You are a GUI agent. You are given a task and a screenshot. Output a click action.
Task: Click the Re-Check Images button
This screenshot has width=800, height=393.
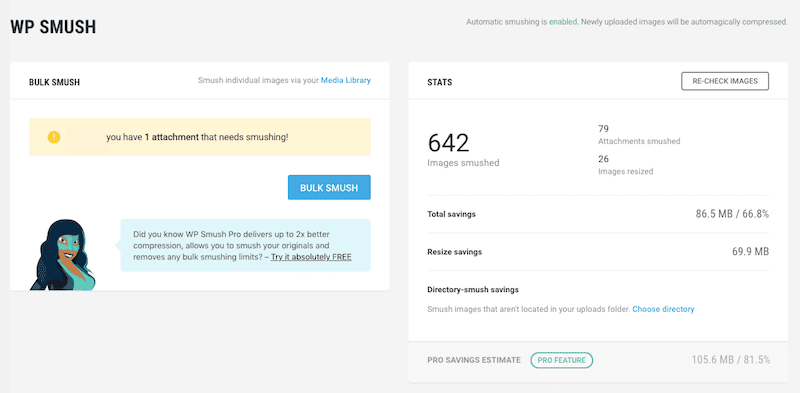coord(725,81)
